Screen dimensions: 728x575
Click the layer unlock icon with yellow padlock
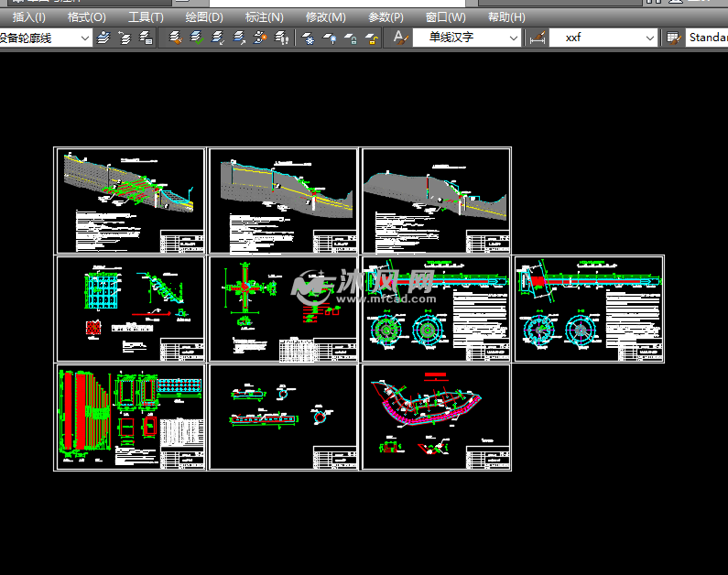pyautogui.click(x=371, y=38)
